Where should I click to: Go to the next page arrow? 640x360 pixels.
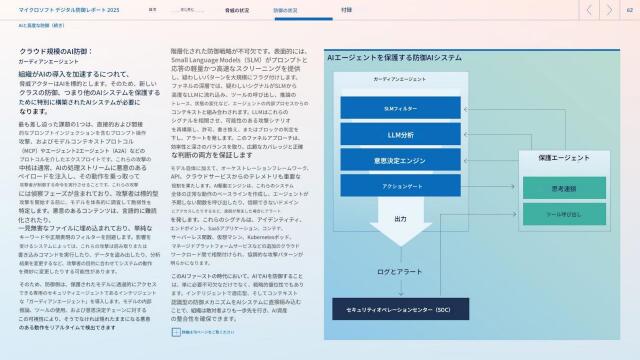tap(609, 10)
